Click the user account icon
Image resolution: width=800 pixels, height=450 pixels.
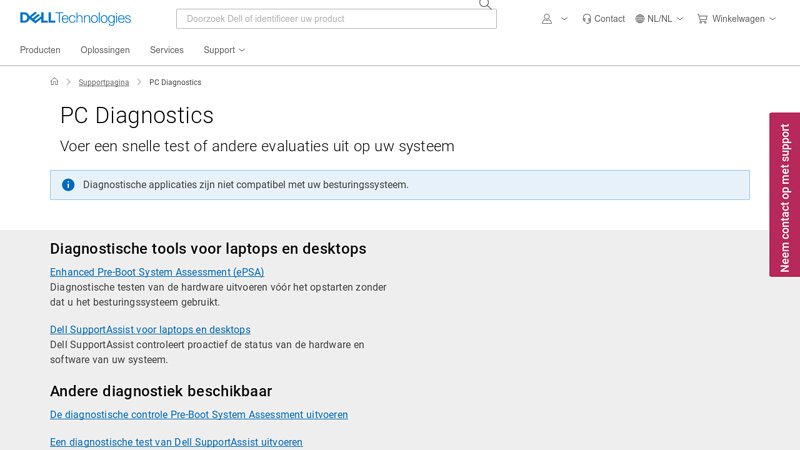[546, 18]
